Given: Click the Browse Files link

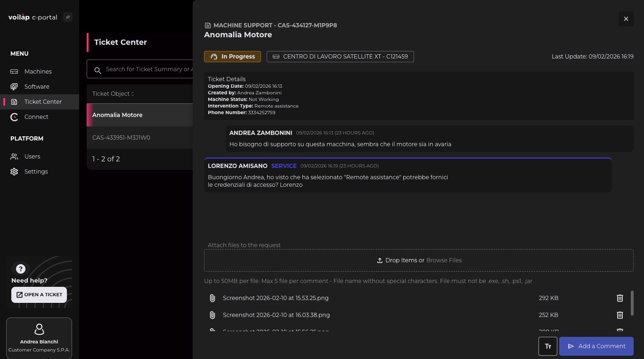Looking at the screenshot, I should (444, 260).
